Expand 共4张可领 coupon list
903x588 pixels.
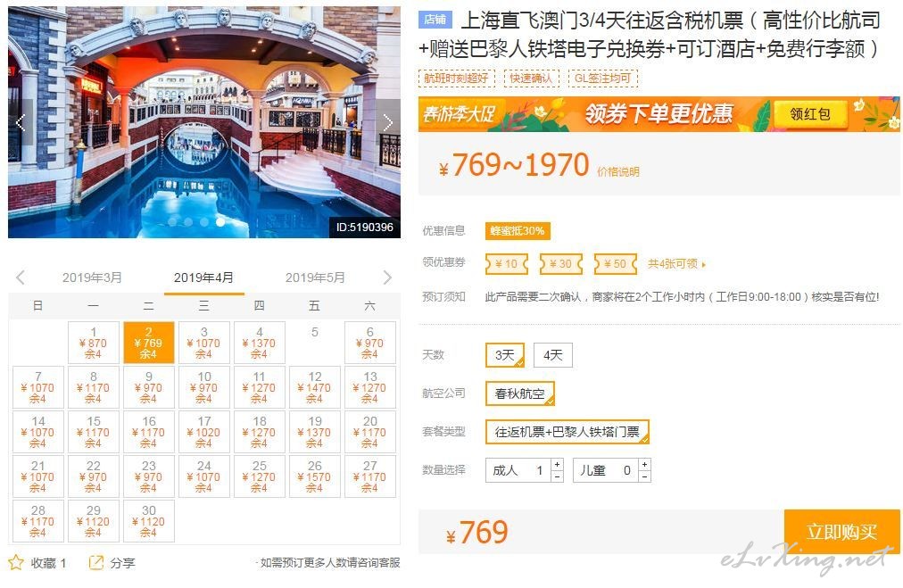[676, 264]
